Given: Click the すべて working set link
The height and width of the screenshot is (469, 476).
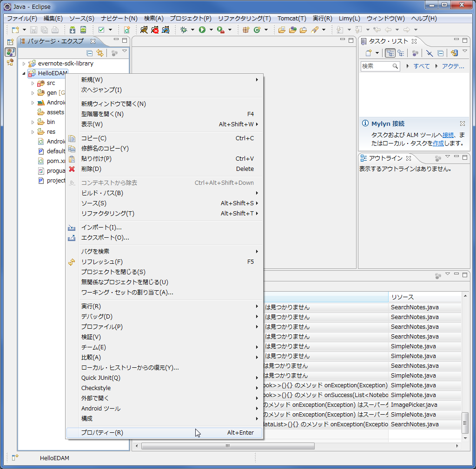Looking at the screenshot, I should (x=421, y=66).
